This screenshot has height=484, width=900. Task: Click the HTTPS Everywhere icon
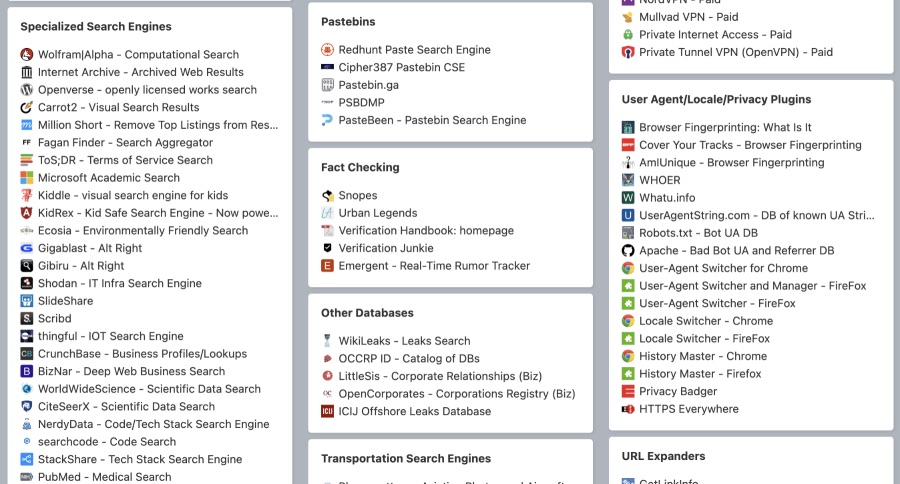click(628, 409)
